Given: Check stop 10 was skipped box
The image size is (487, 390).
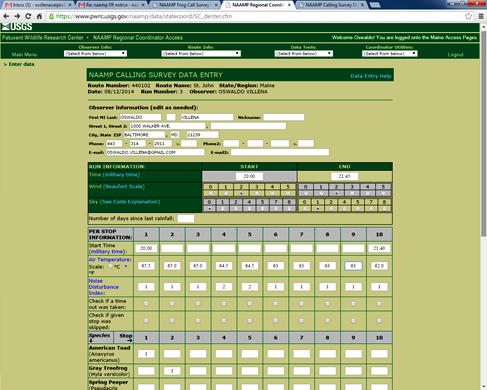Looking at the screenshot, I should tap(379, 321).
